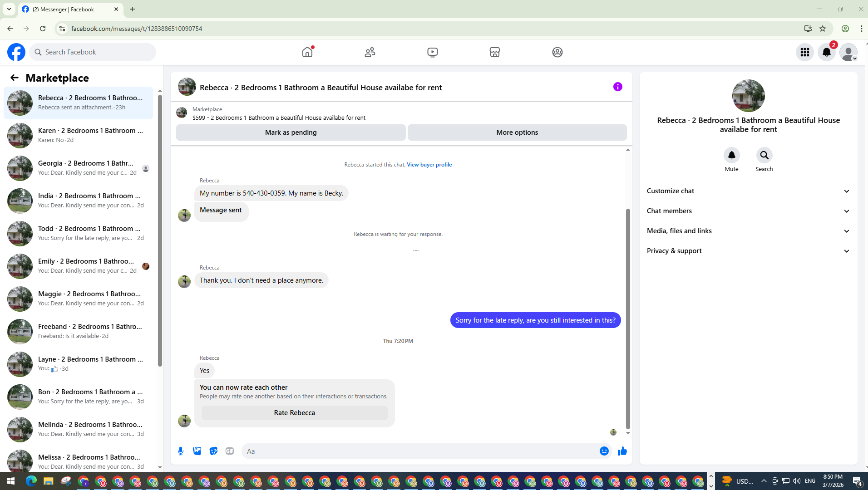Screen dimensions: 868x490
Task: Click the chat messages scrollbar
Action: point(628,318)
